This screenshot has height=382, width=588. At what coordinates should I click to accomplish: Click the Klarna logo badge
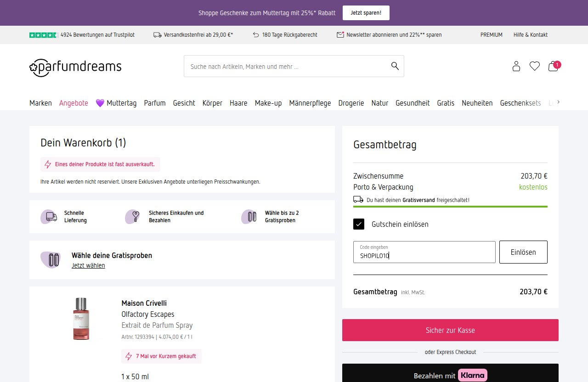[x=472, y=376]
